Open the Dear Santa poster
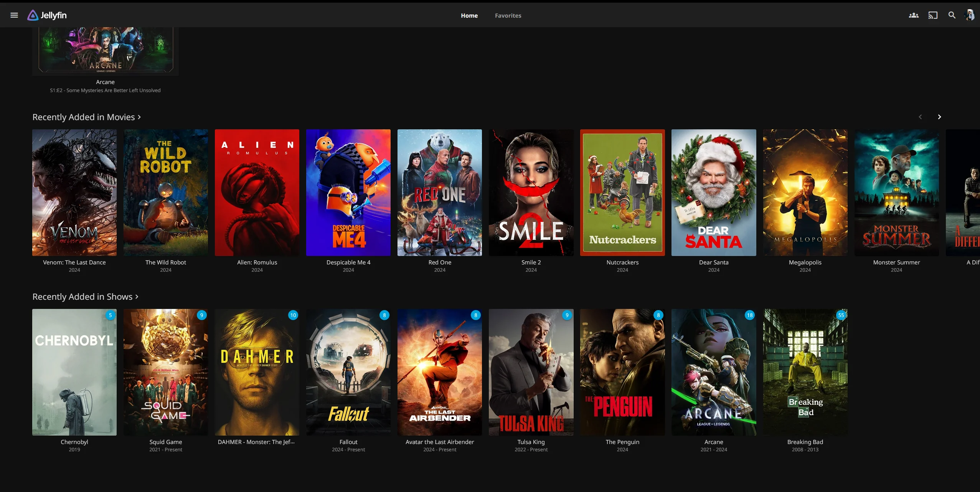This screenshot has height=492, width=980. coord(714,193)
